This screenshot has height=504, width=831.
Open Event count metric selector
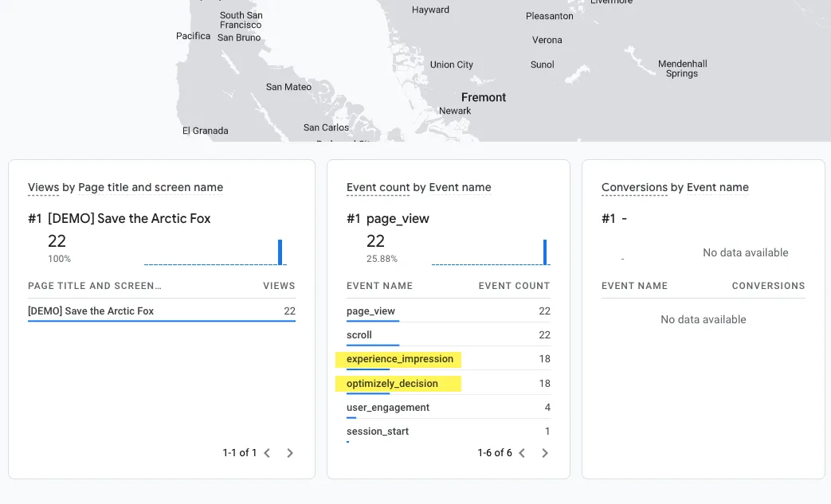pos(378,187)
